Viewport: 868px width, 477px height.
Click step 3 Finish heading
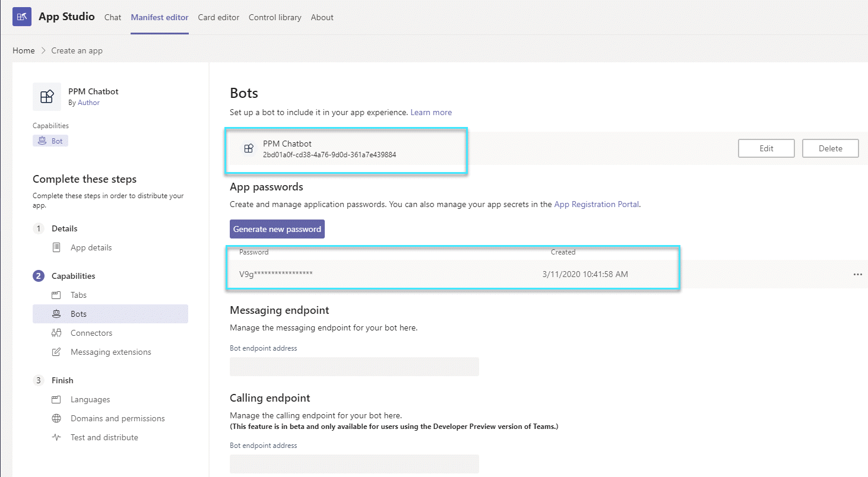[x=62, y=380]
